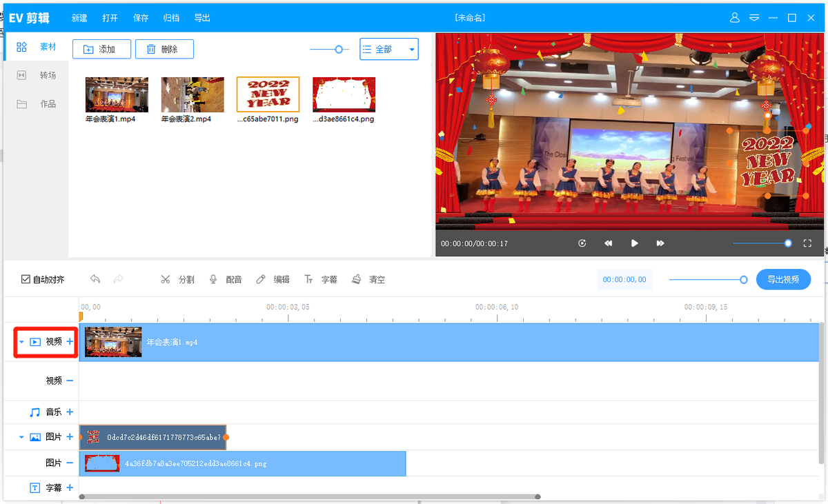Add a new 图片 track with plus
Image resolution: width=828 pixels, height=504 pixels.
[70, 436]
